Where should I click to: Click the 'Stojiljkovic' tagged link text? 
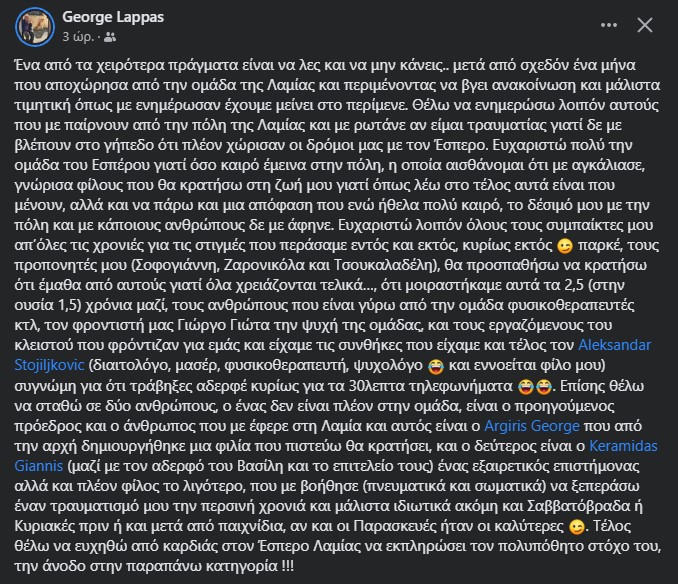point(49,365)
